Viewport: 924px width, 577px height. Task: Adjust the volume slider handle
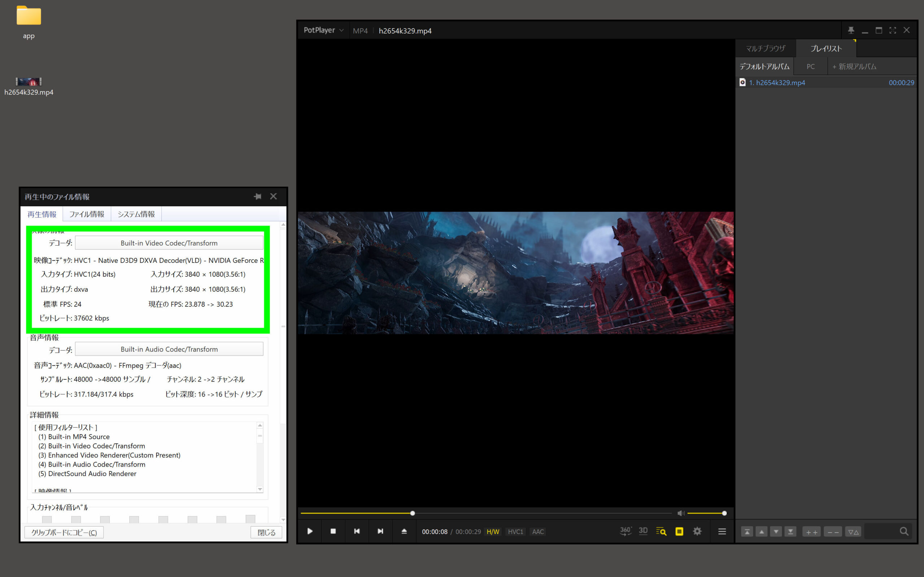724,513
